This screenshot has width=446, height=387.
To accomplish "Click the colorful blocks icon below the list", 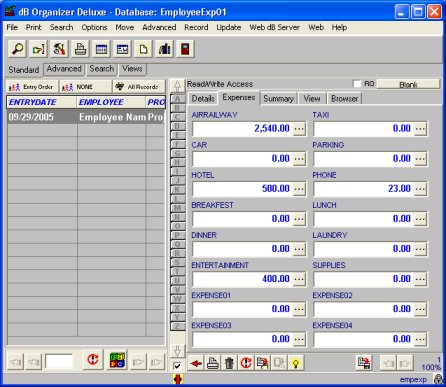I will click(117, 360).
